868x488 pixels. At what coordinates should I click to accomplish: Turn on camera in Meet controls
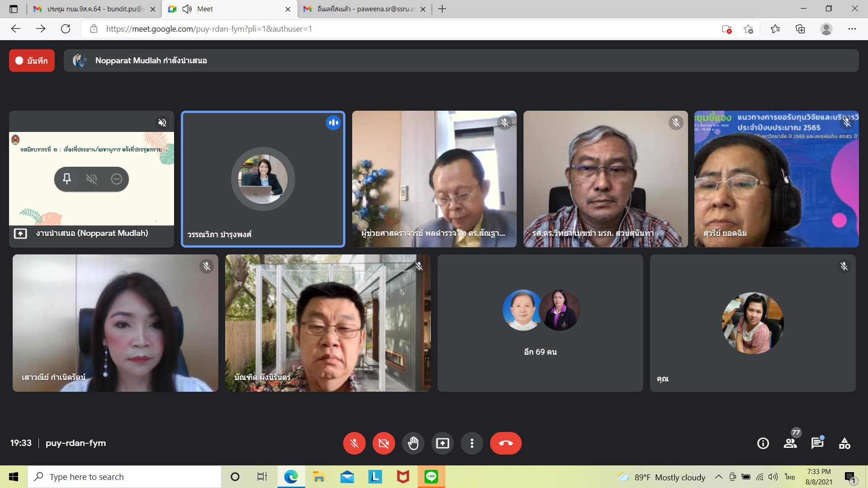tap(383, 443)
